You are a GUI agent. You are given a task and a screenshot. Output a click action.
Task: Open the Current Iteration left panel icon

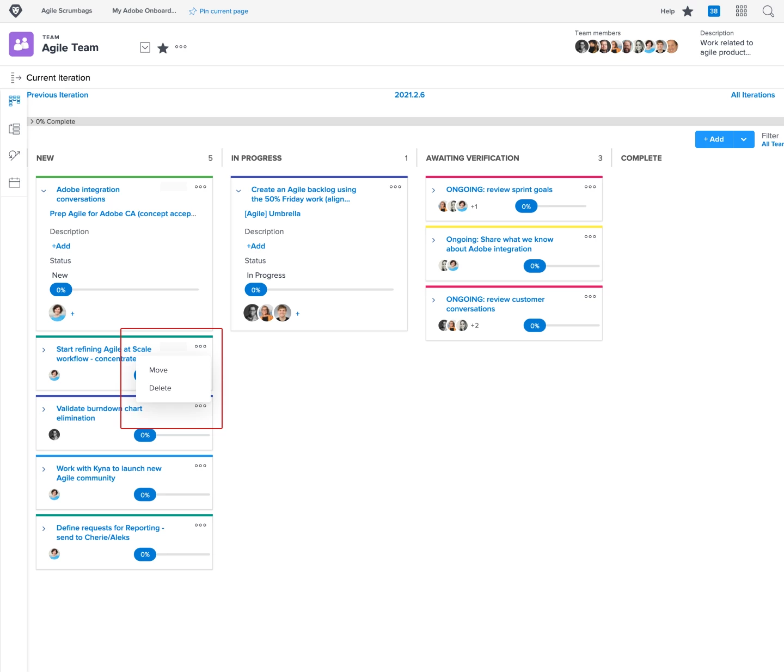[16, 78]
